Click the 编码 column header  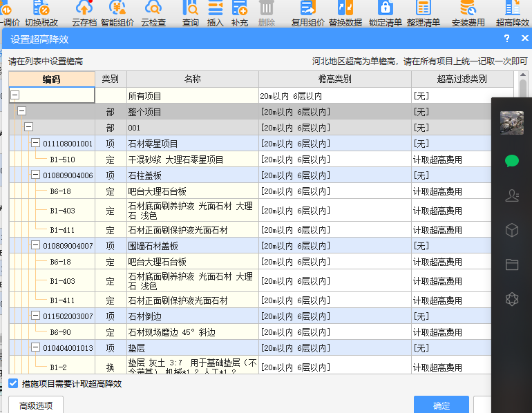pyautogui.click(x=52, y=79)
